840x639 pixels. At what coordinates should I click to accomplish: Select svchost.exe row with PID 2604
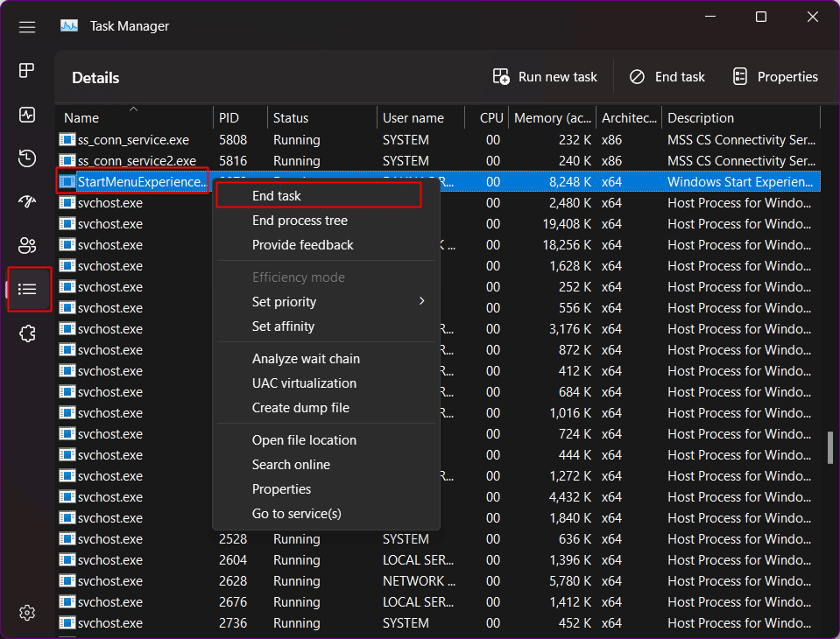(x=438, y=560)
